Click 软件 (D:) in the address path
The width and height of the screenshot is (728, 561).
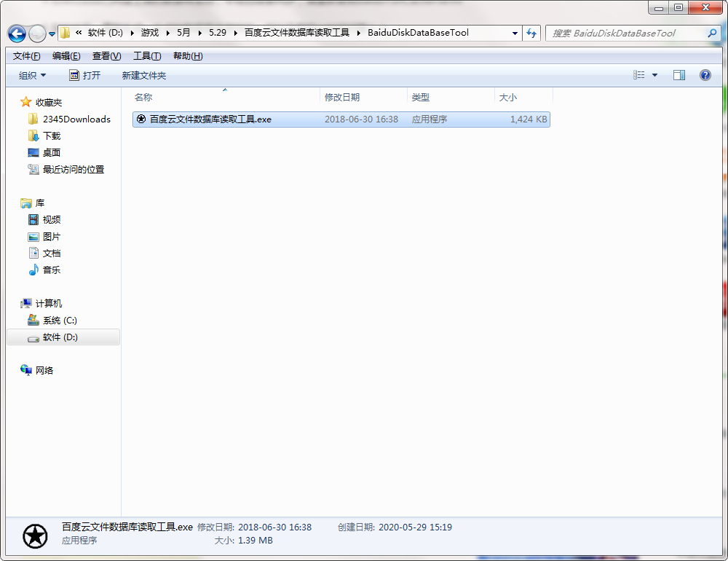coord(106,33)
